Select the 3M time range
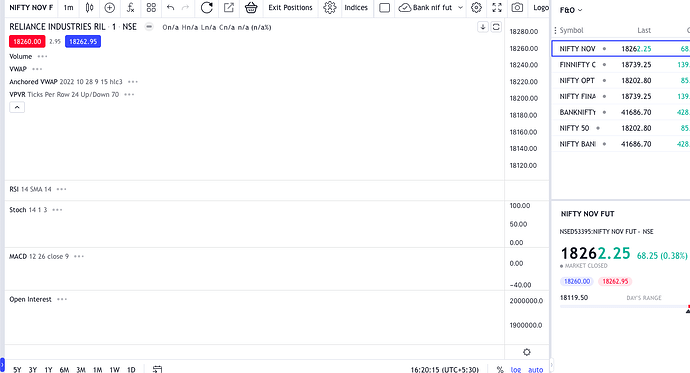The width and height of the screenshot is (690, 373). (x=81, y=369)
